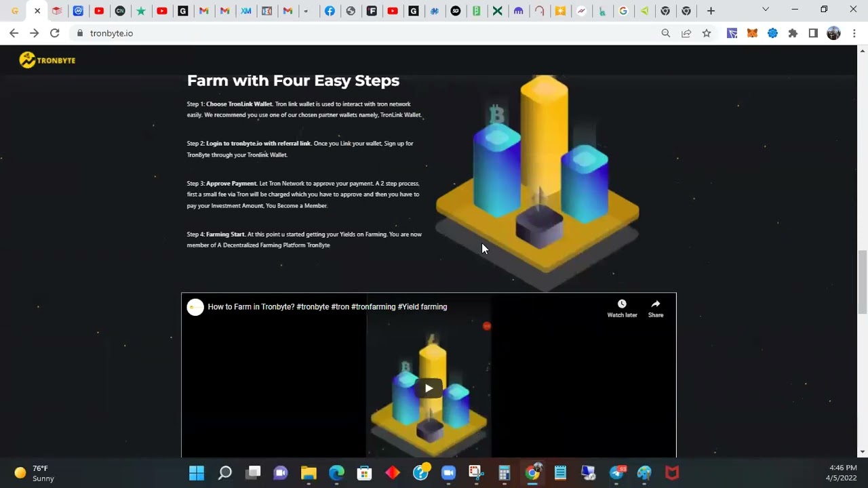Open the Chrome three-dot menu
Screen dimensions: 868x488
pyautogui.click(x=854, y=33)
